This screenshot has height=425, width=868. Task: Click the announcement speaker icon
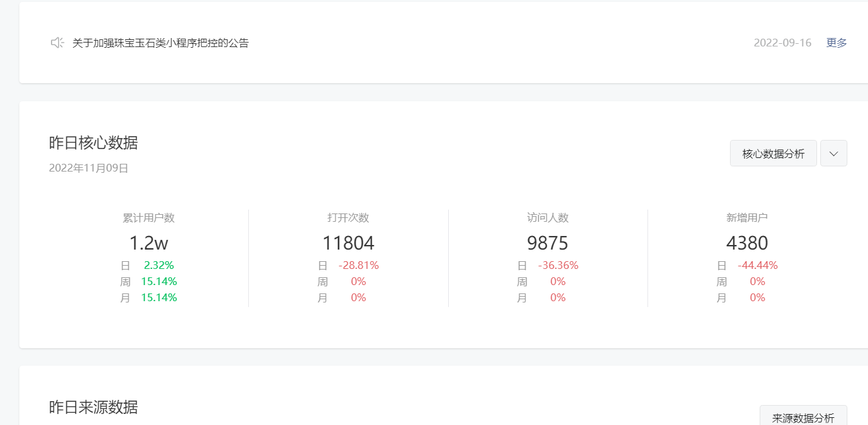pos(57,43)
